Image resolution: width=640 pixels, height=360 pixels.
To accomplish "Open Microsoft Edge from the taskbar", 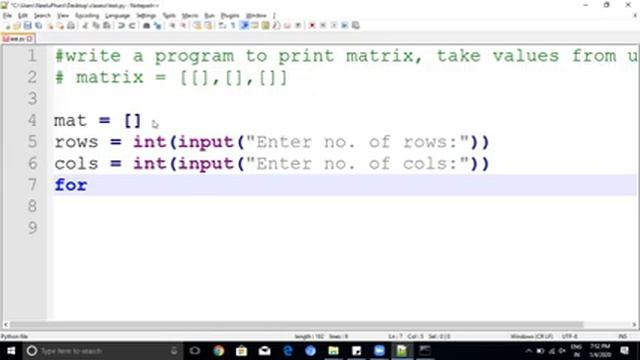I will pos(287,351).
